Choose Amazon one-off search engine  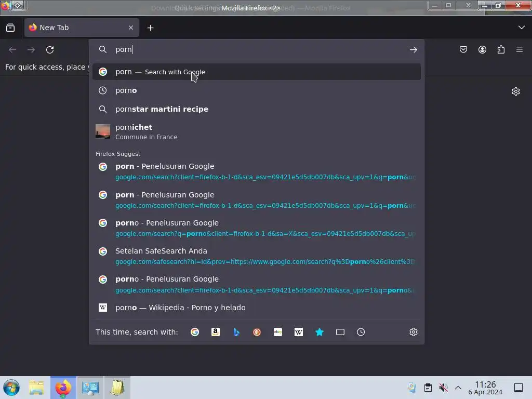[216, 332]
